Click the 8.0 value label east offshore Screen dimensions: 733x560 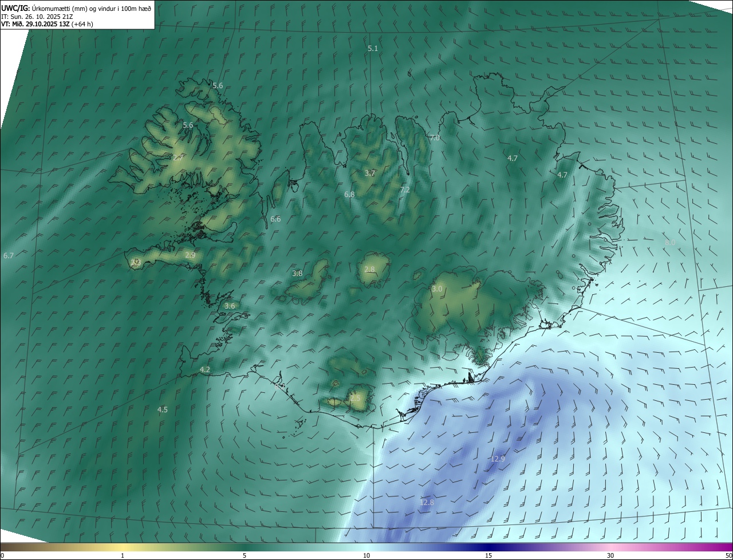[x=670, y=243]
